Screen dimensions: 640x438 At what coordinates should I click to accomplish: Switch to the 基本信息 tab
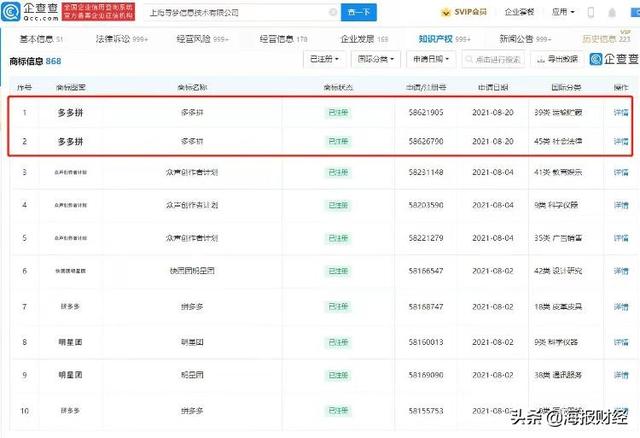coord(41,39)
